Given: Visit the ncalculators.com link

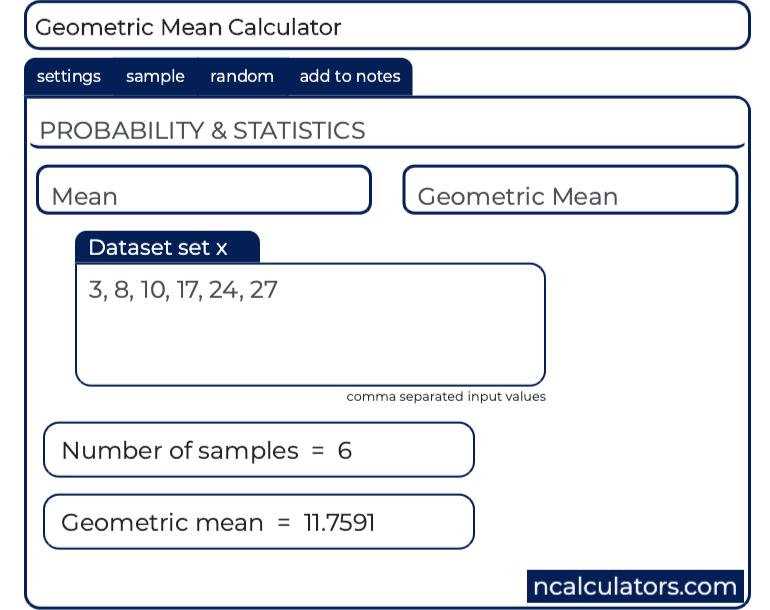Looking at the screenshot, I should tap(635, 586).
